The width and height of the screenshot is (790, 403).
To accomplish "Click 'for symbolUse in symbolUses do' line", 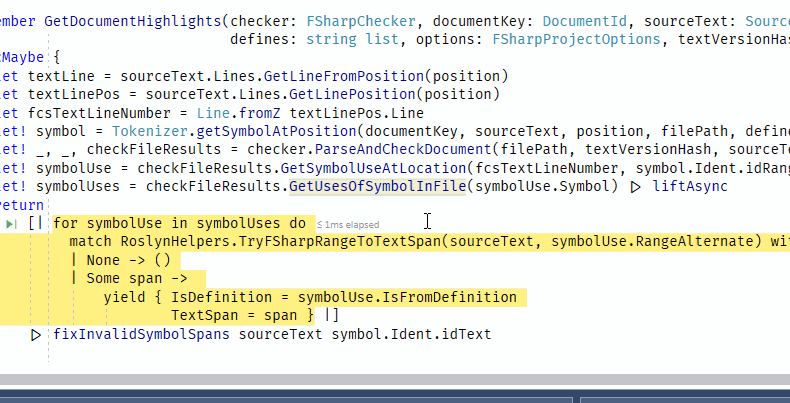I will pyautogui.click(x=179, y=223).
